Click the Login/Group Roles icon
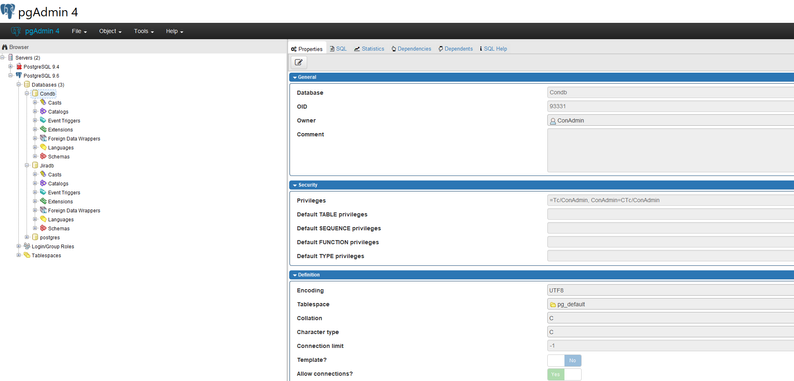794x381 pixels. coord(27,246)
